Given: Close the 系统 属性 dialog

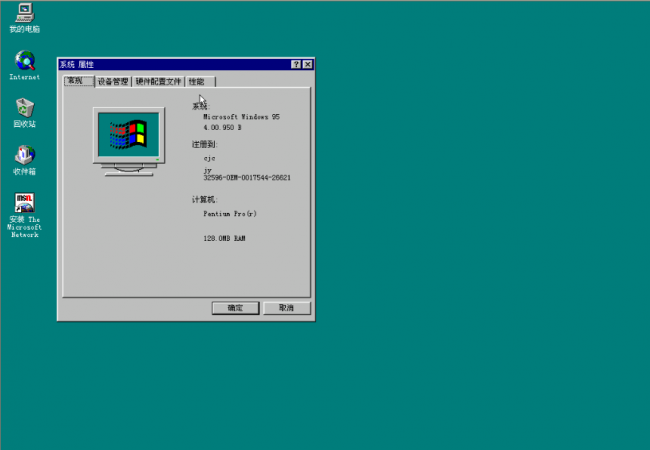Looking at the screenshot, I should [308, 64].
